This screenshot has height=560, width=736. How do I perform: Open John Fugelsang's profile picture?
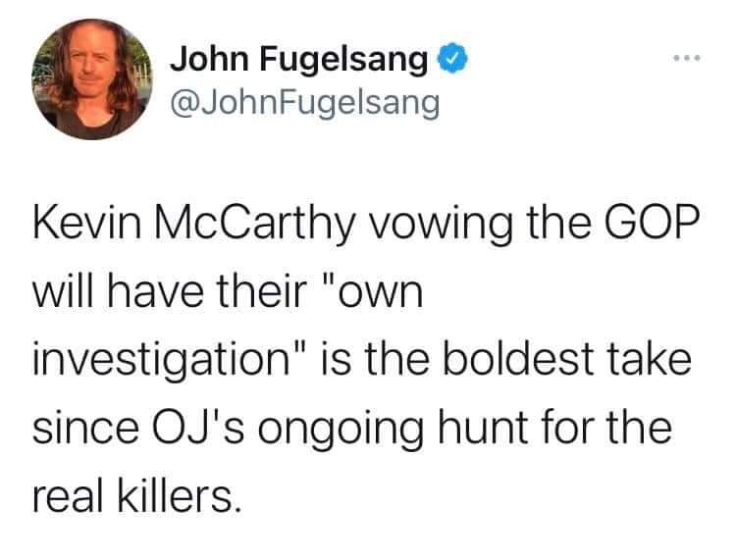(x=92, y=79)
